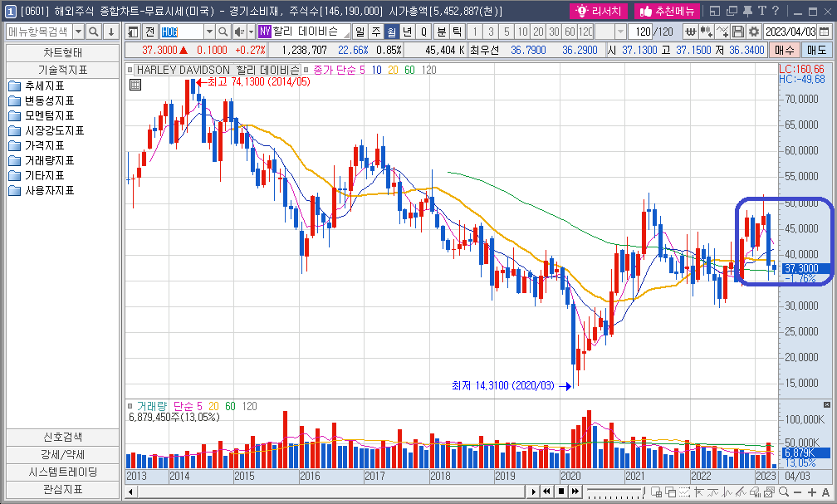Open the menu search field dropdown arrow
Image resolution: width=837 pixels, height=504 pixels.
(78, 32)
